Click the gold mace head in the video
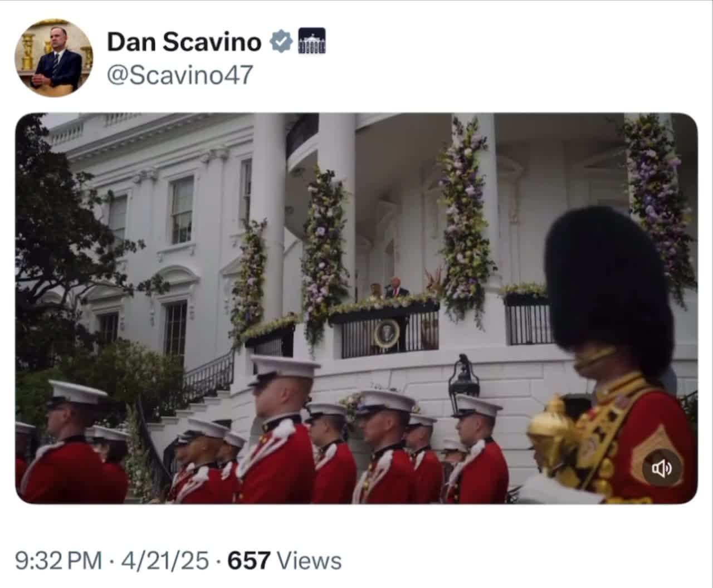The image size is (713, 588). [550, 428]
